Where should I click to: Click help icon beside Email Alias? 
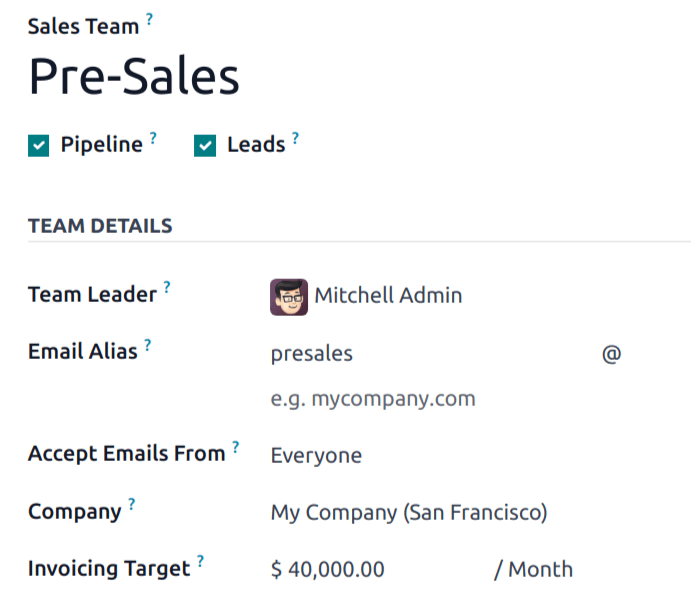[x=147, y=345]
